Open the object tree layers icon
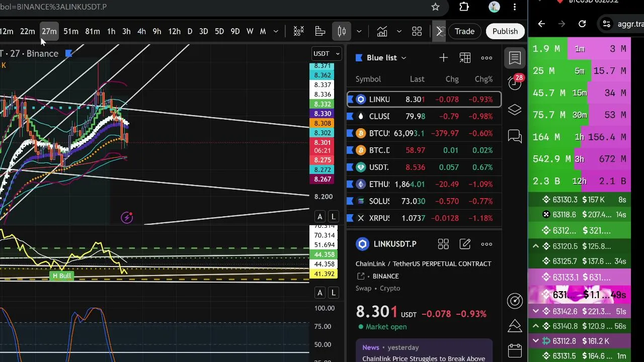This screenshot has width=644, height=362. coord(515,110)
